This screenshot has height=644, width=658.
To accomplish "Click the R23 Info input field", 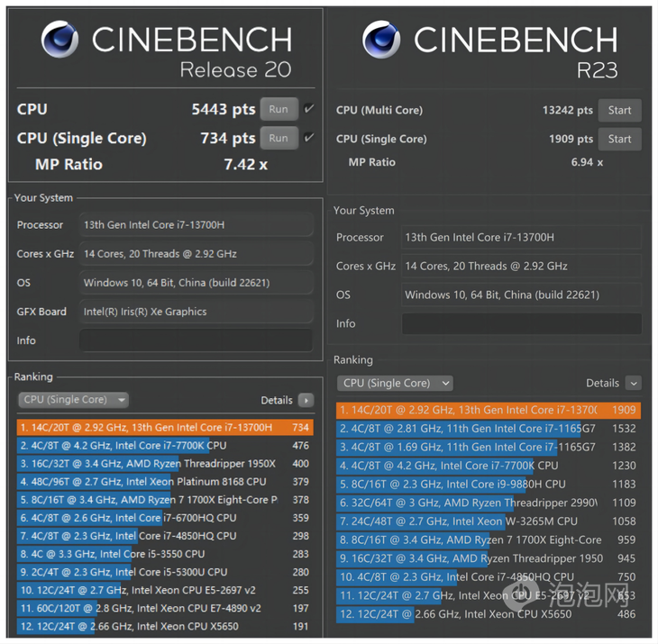I will pyautogui.click(x=522, y=323).
